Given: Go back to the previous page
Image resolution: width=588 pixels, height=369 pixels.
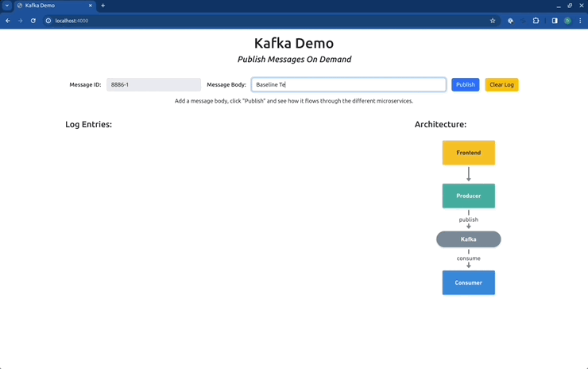Looking at the screenshot, I should 8,21.
